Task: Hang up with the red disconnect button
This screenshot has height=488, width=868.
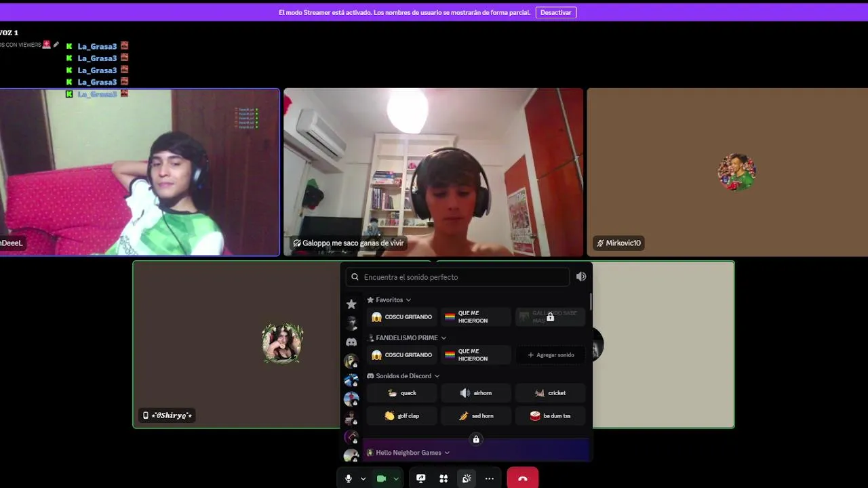Action: pyautogui.click(x=522, y=479)
